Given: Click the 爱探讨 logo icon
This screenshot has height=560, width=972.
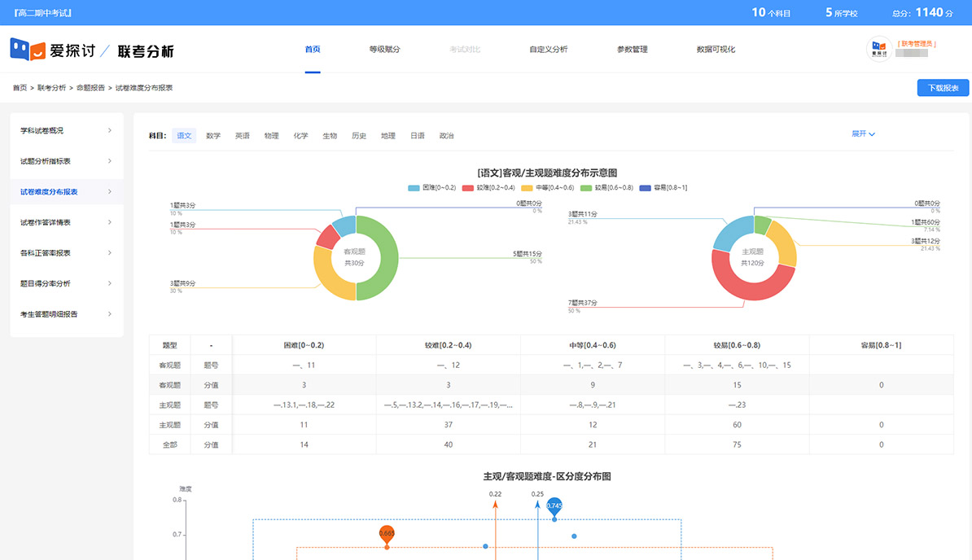Looking at the screenshot, I should click(27, 50).
